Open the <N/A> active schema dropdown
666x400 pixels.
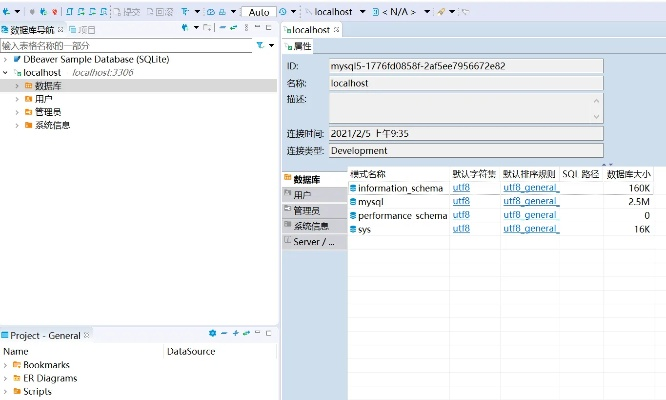pos(400,12)
